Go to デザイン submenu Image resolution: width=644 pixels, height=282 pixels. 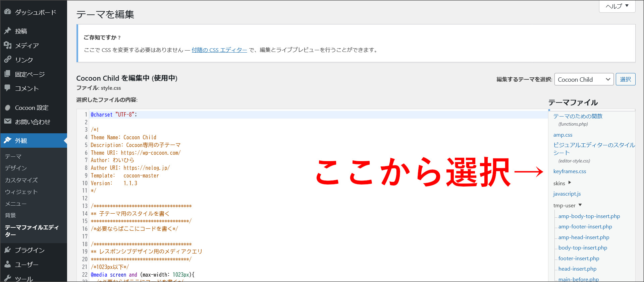tap(16, 168)
